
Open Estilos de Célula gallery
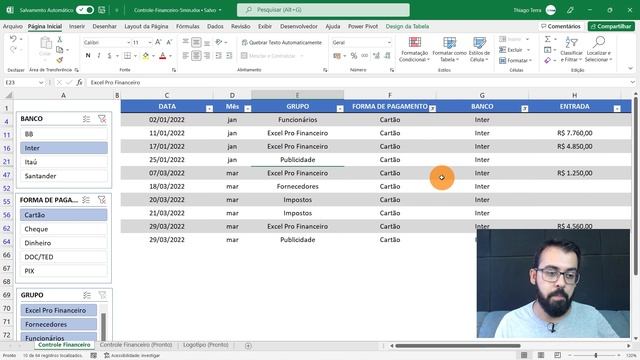coord(479,49)
